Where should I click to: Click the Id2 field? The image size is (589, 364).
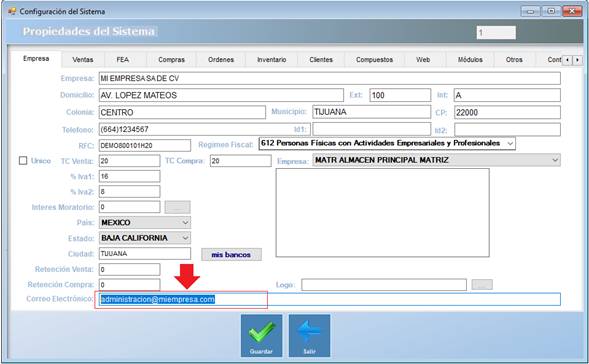coord(507,129)
